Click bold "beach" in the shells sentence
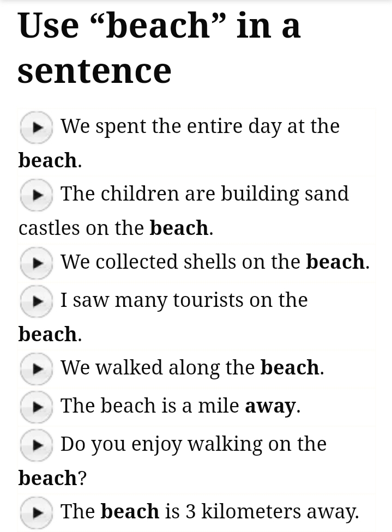Image resolution: width=392 pixels, height=532 pixels. (335, 262)
